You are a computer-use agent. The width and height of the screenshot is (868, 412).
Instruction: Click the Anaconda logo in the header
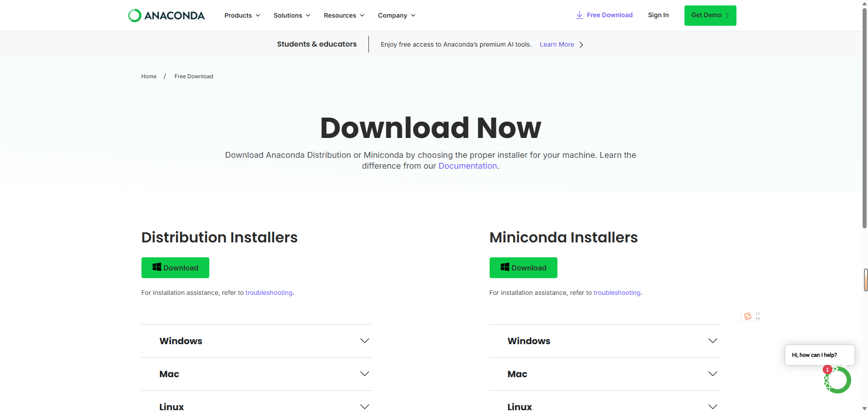pyautogui.click(x=167, y=15)
